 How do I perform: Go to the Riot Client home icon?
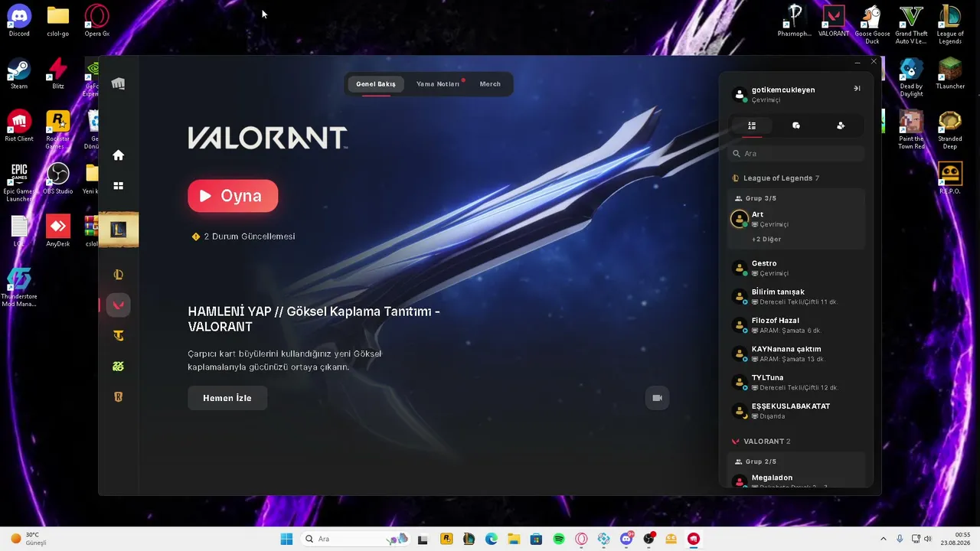click(x=118, y=155)
